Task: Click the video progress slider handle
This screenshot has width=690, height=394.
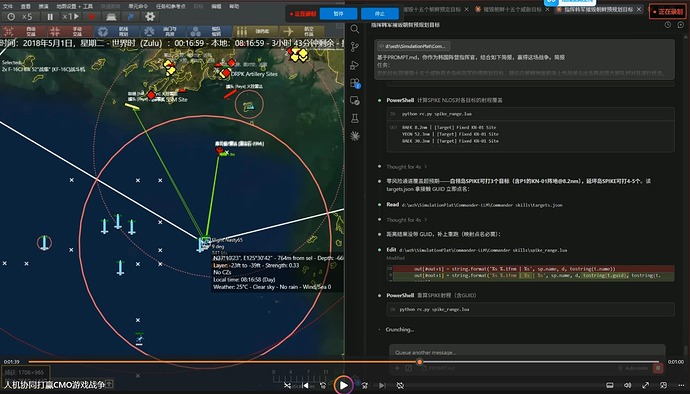Action: [x=419, y=362]
